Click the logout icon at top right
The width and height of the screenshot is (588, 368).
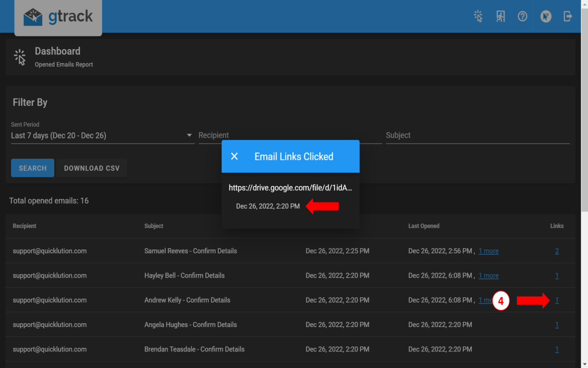pos(568,16)
